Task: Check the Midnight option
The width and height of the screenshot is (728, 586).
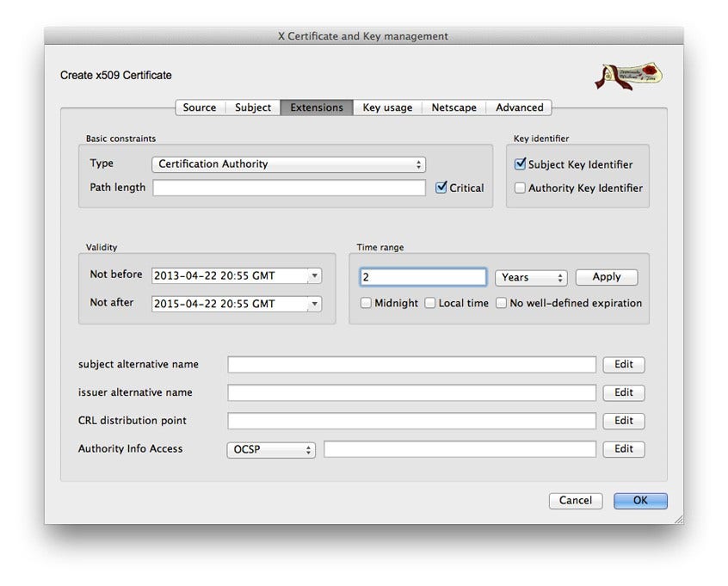Action: 365,303
